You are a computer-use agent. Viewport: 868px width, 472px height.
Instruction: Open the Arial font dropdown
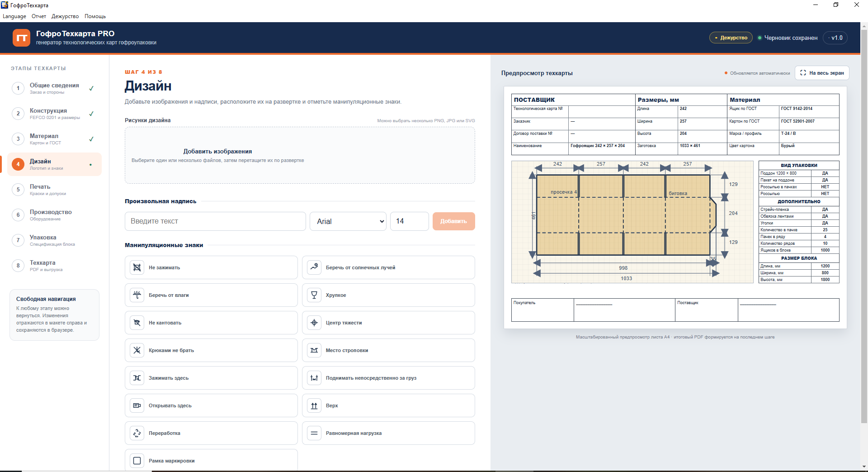[x=348, y=221]
